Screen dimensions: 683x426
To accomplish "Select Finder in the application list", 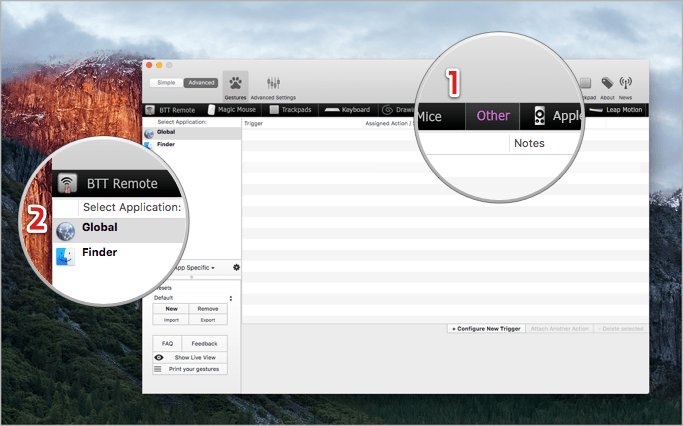I will 192,145.
